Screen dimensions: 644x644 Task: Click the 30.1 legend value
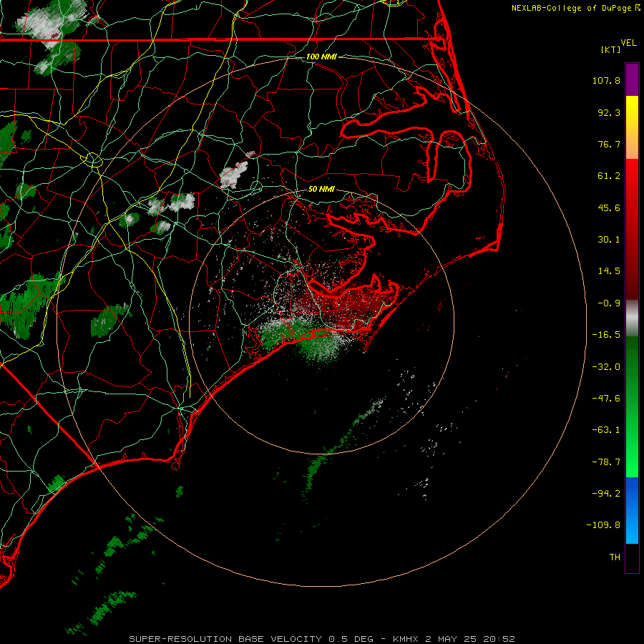pyautogui.click(x=609, y=240)
